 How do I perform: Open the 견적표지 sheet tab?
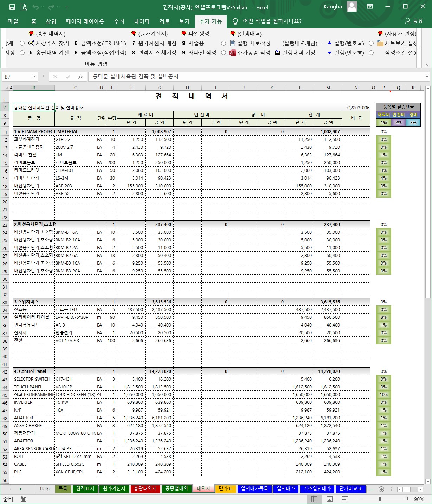coord(85,489)
